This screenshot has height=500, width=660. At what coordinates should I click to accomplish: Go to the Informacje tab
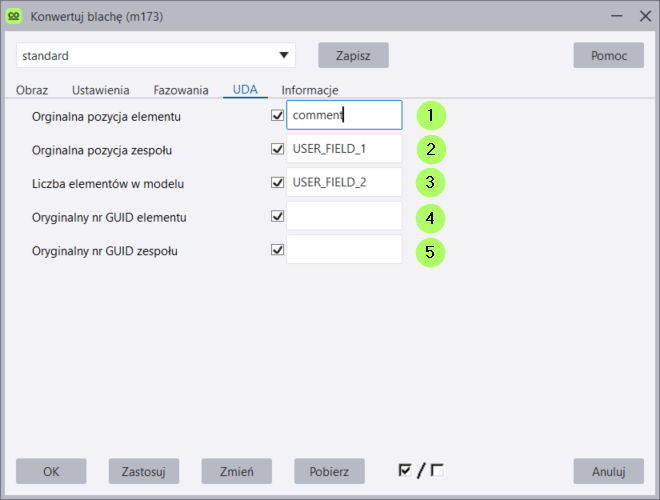[309, 90]
